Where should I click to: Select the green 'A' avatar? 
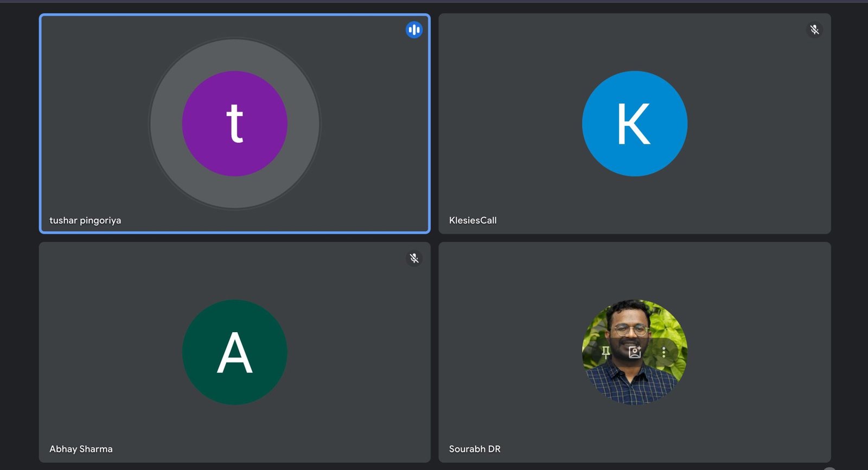pyautogui.click(x=234, y=352)
